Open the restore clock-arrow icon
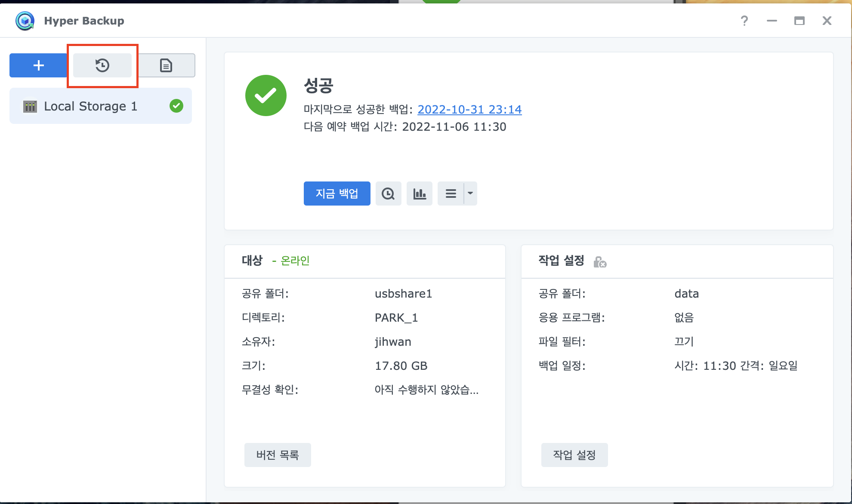852x504 pixels. coord(102,65)
